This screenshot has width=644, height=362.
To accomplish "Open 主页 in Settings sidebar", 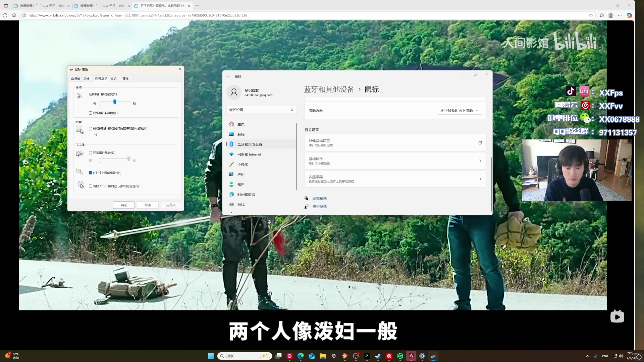I will [261, 124].
